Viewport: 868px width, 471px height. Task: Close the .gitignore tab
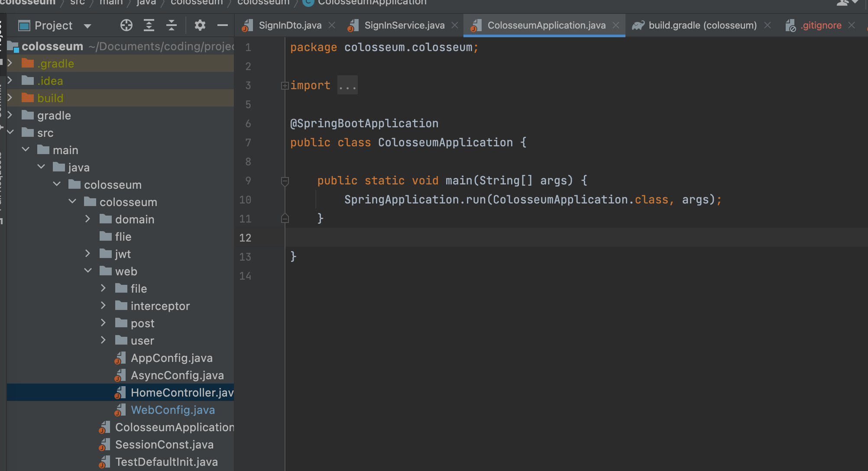852,26
